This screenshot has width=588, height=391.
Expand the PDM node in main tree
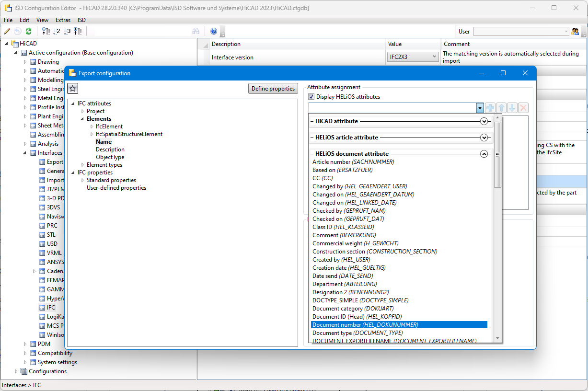25,344
